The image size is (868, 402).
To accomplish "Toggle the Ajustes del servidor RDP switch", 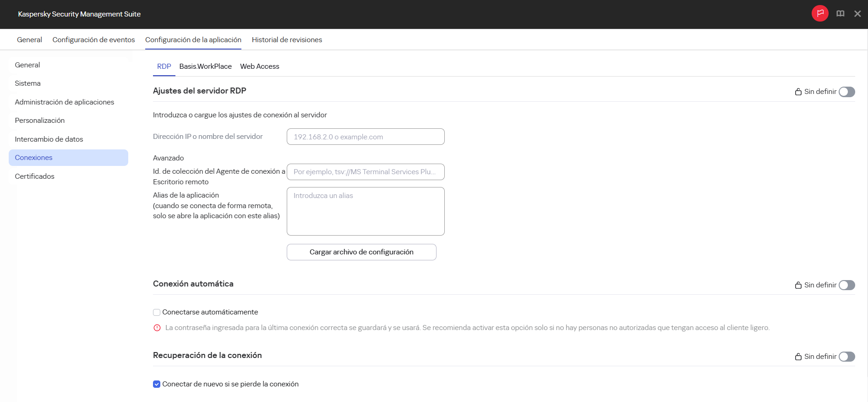I will pos(847,92).
